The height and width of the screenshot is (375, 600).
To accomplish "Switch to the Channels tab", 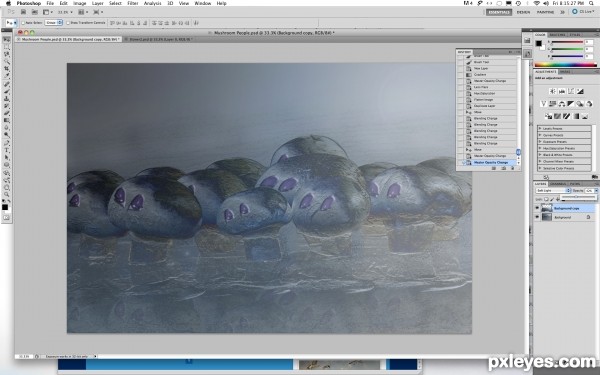I will tap(558, 184).
